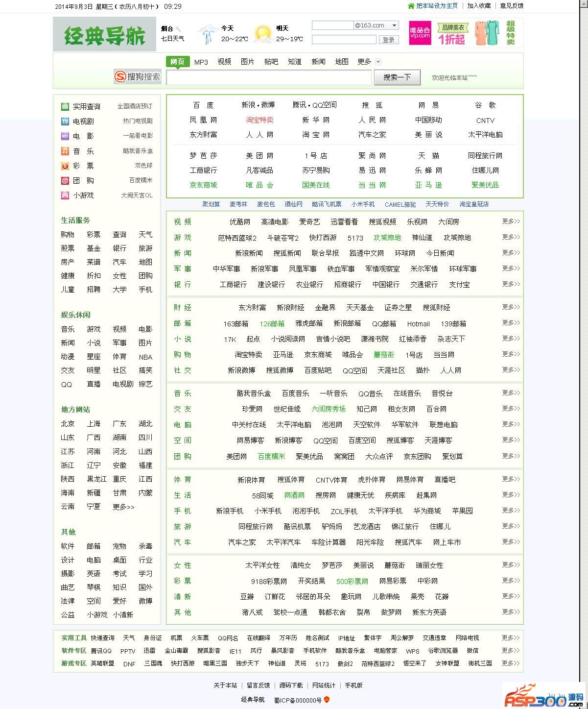Open the @163.com email domain dropdown
This screenshot has height=709, width=588.
coord(394,25)
